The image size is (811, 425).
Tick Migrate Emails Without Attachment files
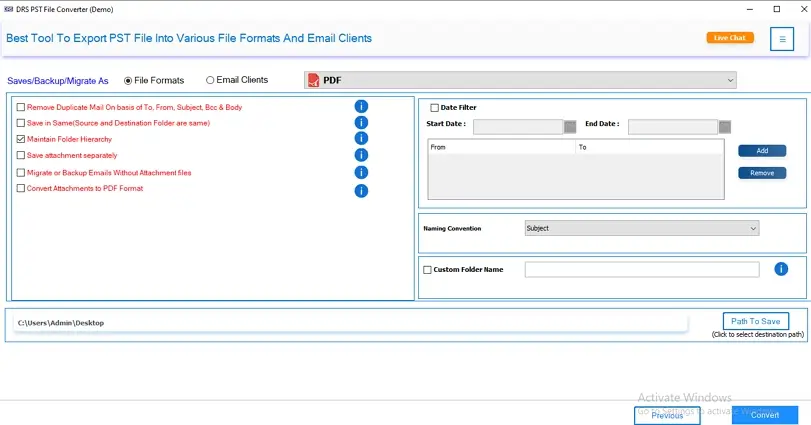pyautogui.click(x=21, y=173)
